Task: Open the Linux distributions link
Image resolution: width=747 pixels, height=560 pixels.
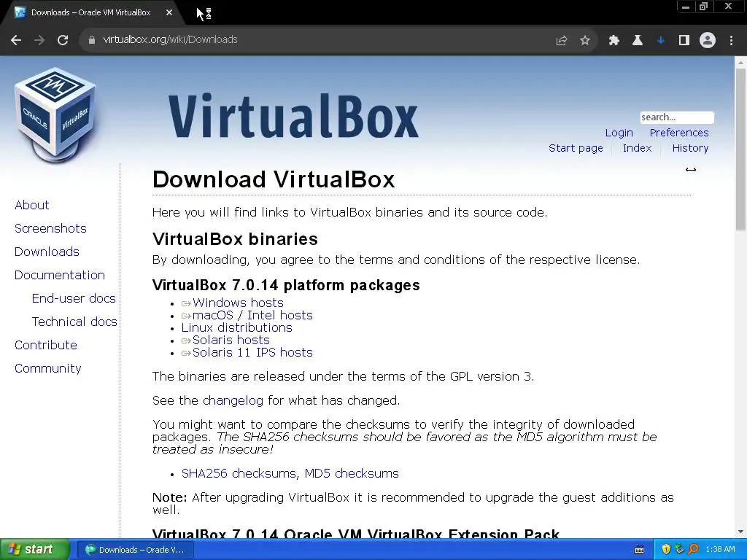Action: coord(237,327)
